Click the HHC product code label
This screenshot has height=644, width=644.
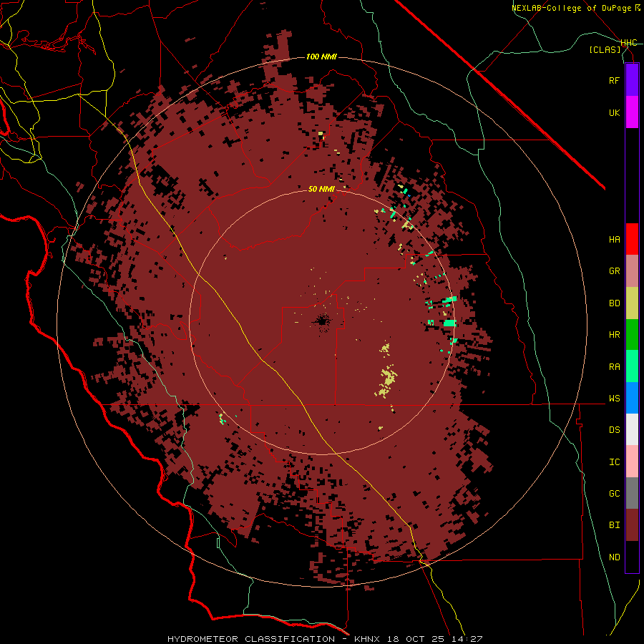(x=629, y=43)
